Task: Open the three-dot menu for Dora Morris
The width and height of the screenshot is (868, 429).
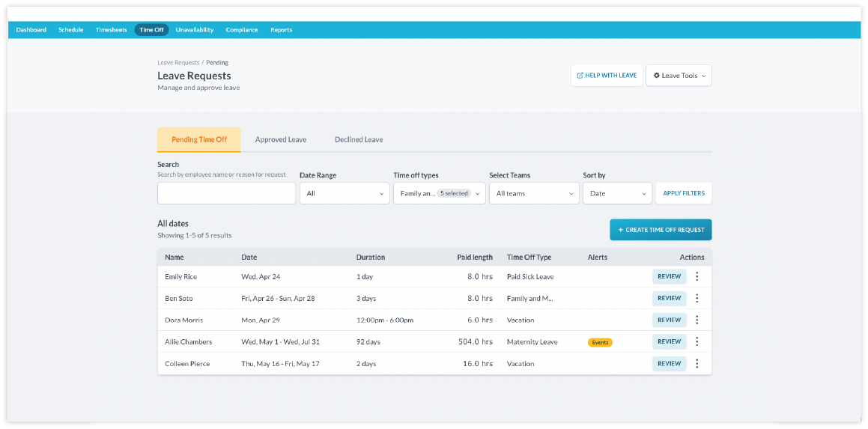Action: click(696, 320)
